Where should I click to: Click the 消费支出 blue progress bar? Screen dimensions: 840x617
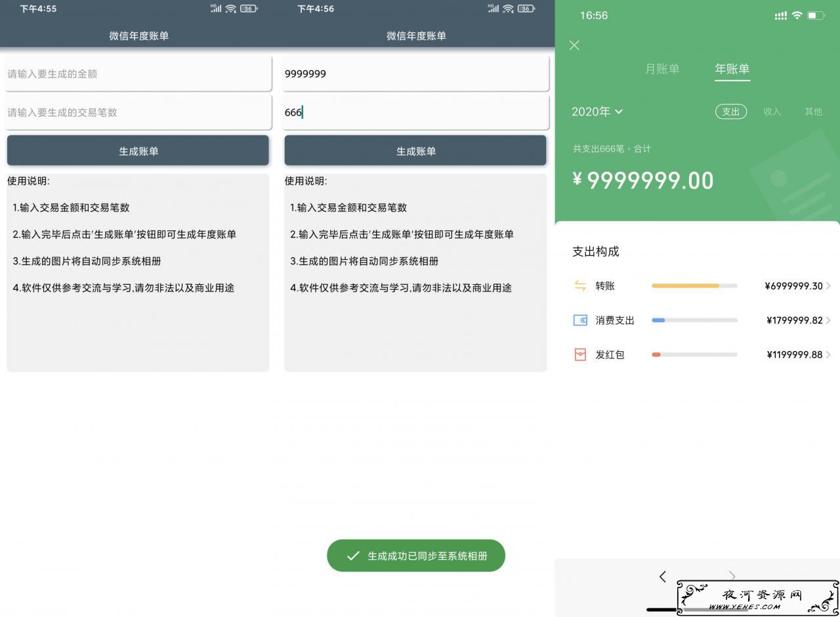tap(694, 320)
